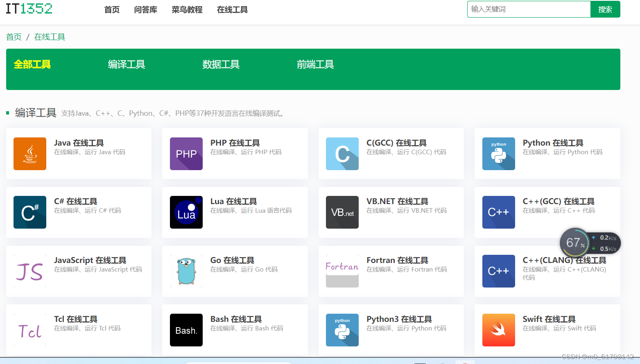Viewport: 640px width, 364px height.
Task: Click the purple PHP icon
Action: 186,154
